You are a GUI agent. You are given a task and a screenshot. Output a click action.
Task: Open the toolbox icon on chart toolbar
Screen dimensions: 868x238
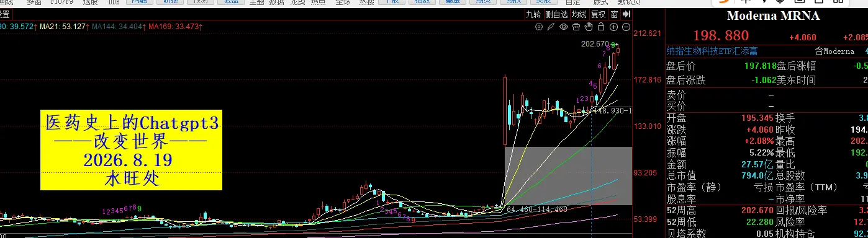576,27
